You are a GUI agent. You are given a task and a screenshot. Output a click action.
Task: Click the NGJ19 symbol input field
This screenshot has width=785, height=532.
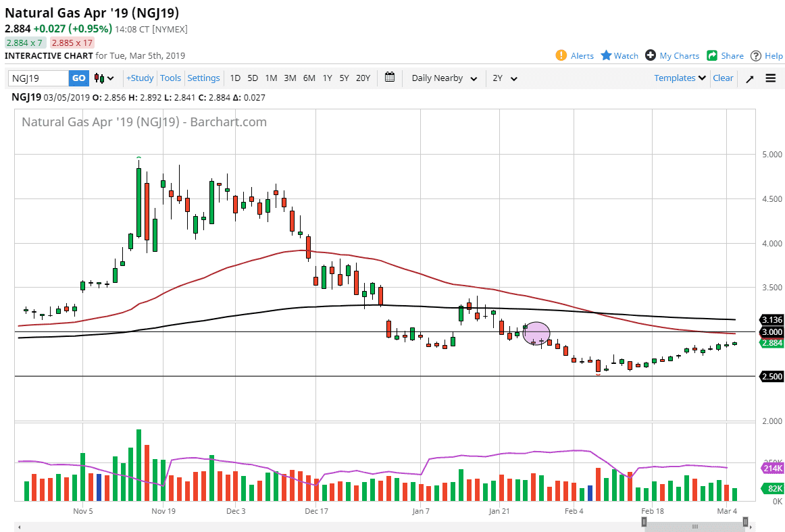[38, 78]
